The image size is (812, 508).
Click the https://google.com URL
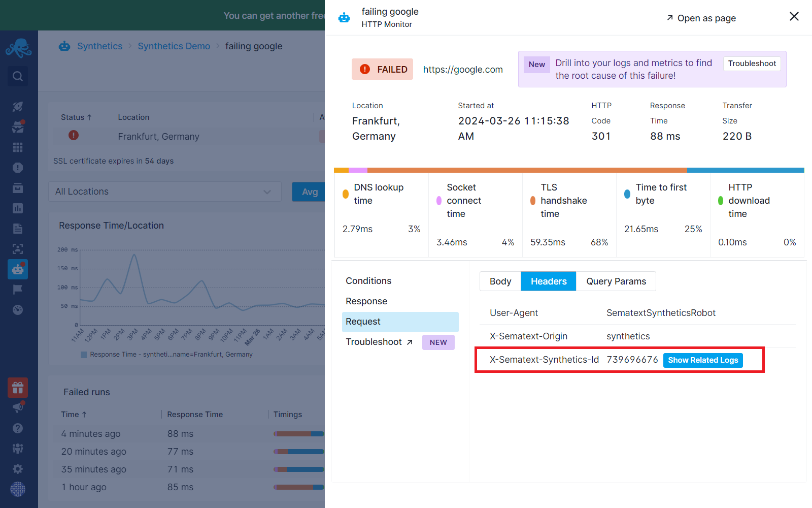coord(463,70)
